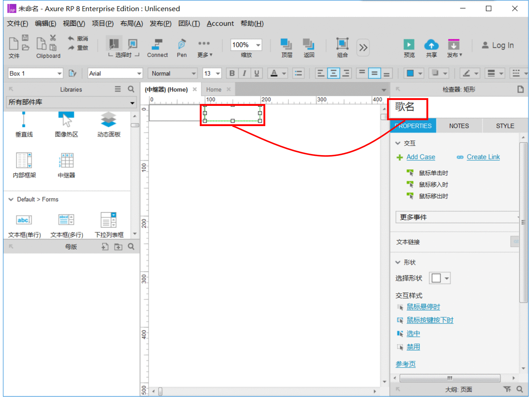
Task: Switch to the NOTES tab
Action: 459,126
